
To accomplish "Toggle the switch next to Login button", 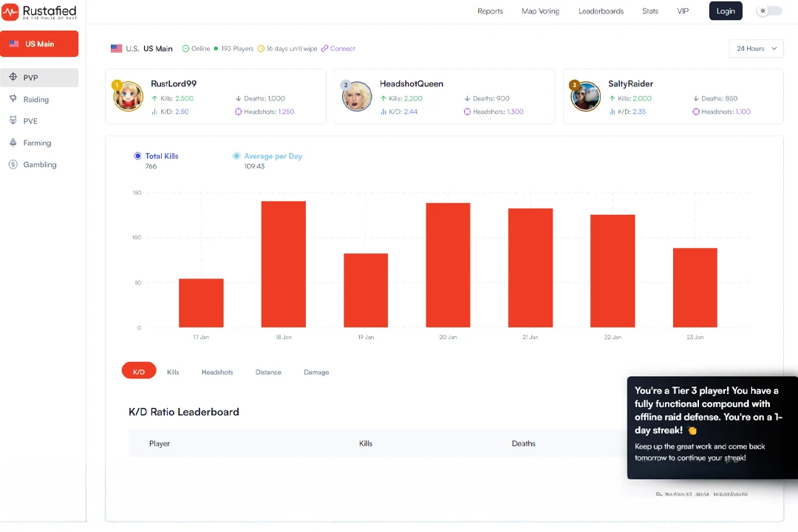I will [768, 11].
